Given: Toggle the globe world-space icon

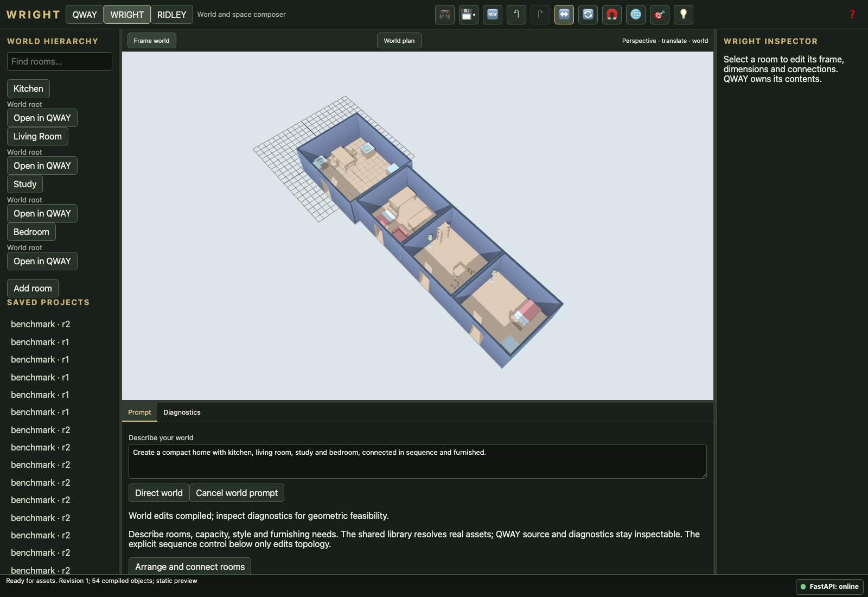Looking at the screenshot, I should (x=636, y=15).
